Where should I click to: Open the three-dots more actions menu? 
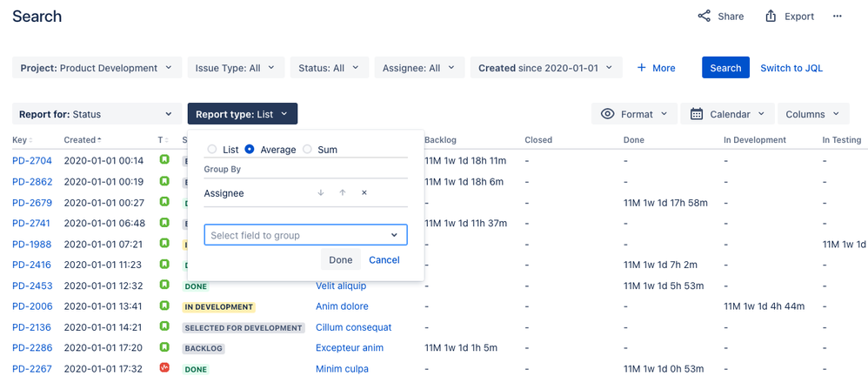pos(837,16)
